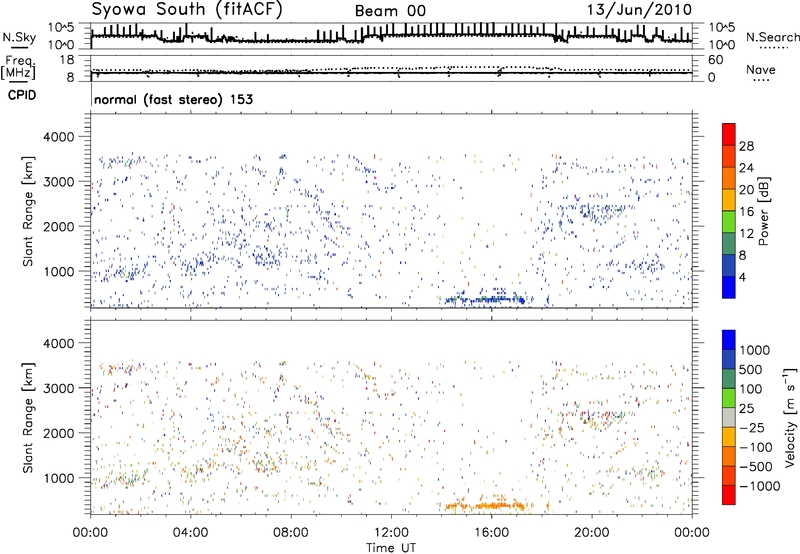Click the gray segment of the Velocity color bar
The height and width of the screenshot is (554, 800).
729,418
